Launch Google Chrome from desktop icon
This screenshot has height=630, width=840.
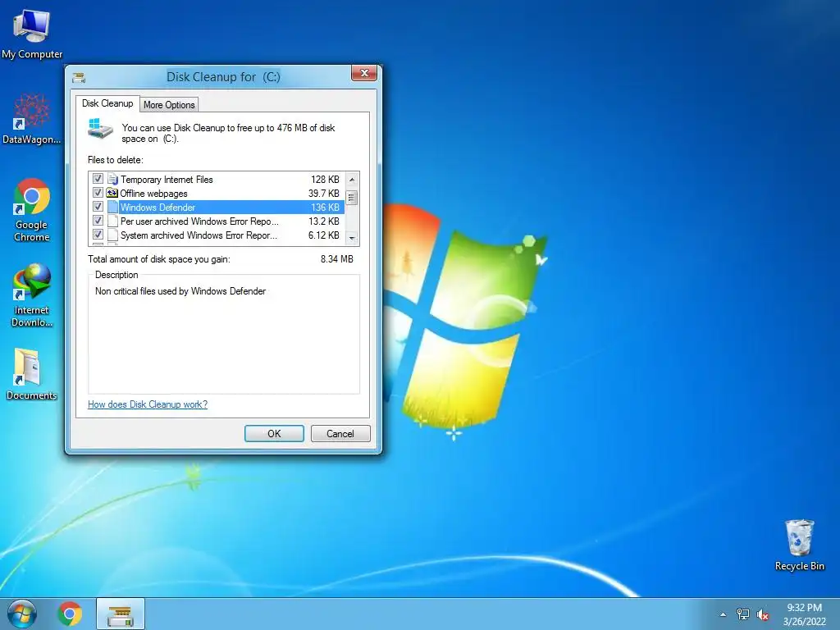click(32, 209)
